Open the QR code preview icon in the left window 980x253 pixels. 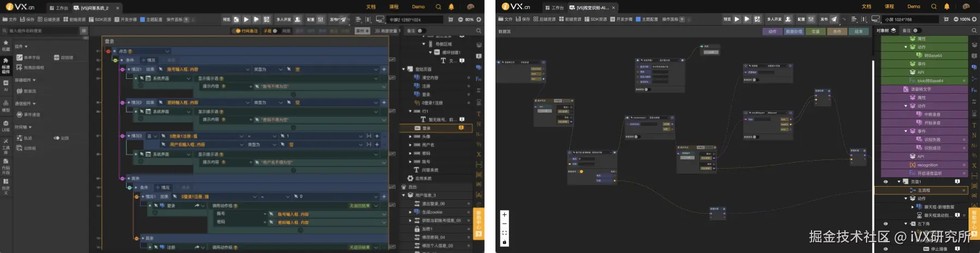[267, 19]
